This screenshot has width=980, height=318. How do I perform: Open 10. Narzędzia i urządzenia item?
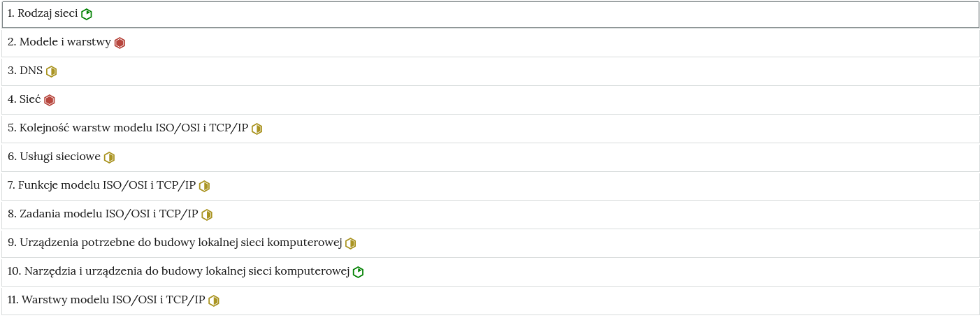490,272
